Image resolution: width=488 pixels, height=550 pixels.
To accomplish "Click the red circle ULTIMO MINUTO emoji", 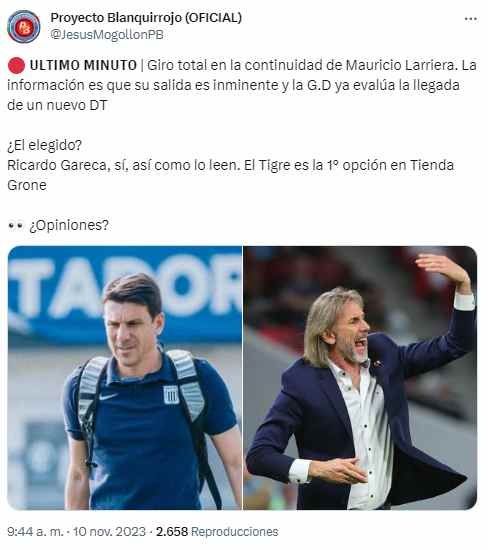I will pyautogui.click(x=16, y=66).
